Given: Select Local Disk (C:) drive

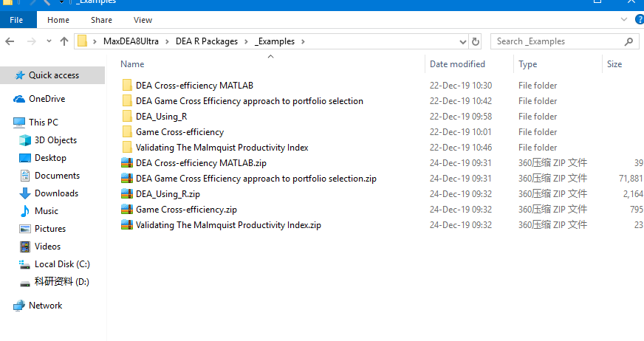Looking at the screenshot, I should coord(62,263).
